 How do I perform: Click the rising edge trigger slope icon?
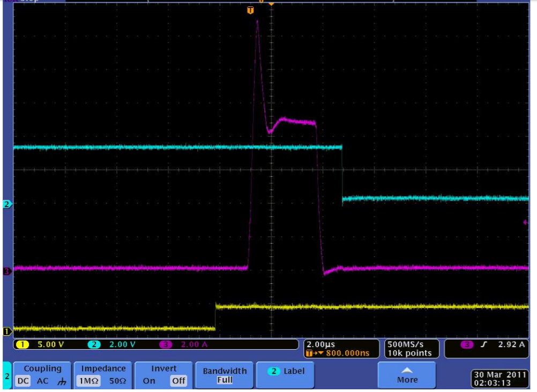[x=483, y=344]
